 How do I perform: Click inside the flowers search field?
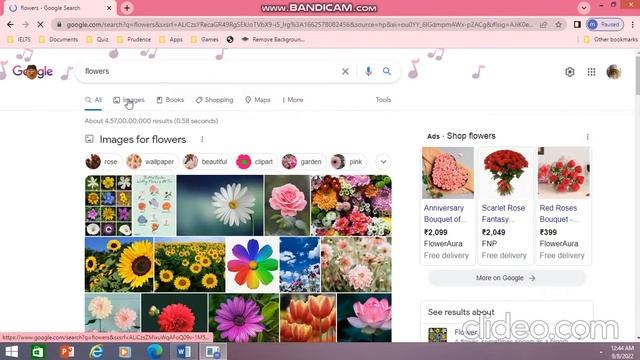tap(210, 71)
